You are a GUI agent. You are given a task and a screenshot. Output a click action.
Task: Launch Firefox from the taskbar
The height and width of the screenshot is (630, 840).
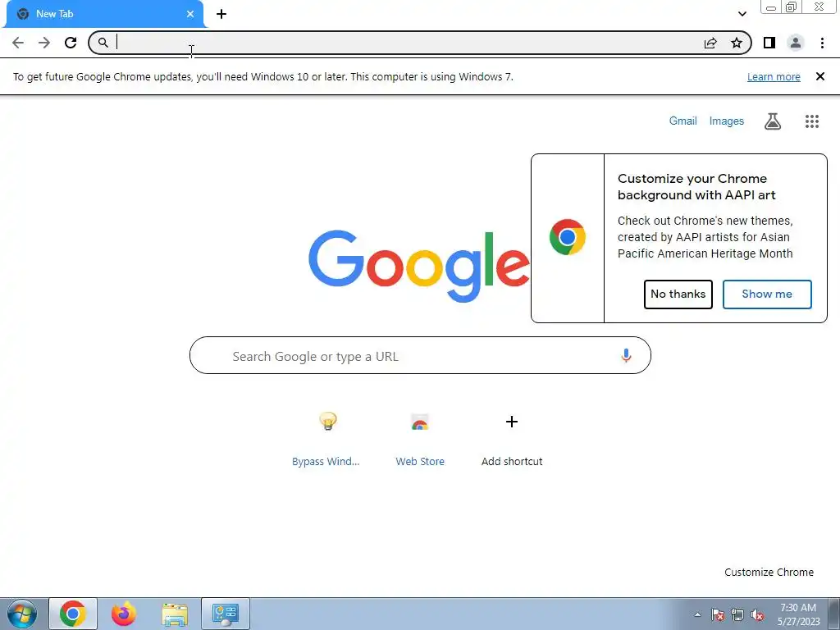124,614
